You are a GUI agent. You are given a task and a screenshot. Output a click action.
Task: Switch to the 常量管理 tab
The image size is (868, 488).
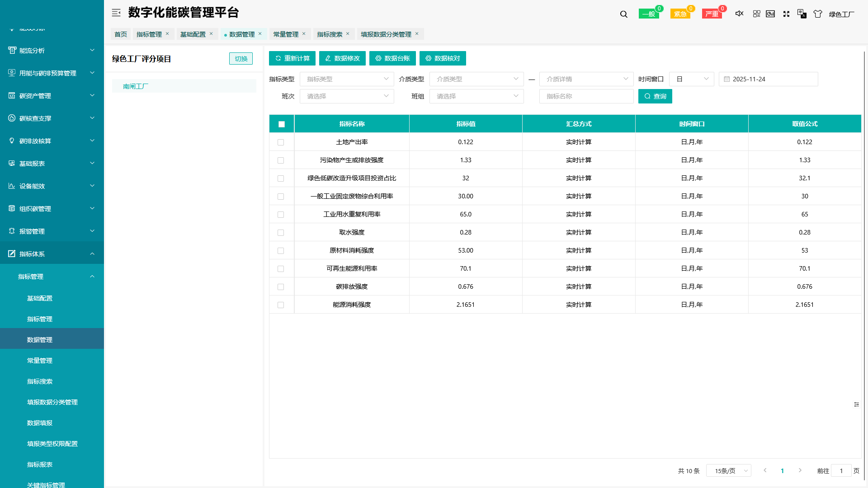287,34
